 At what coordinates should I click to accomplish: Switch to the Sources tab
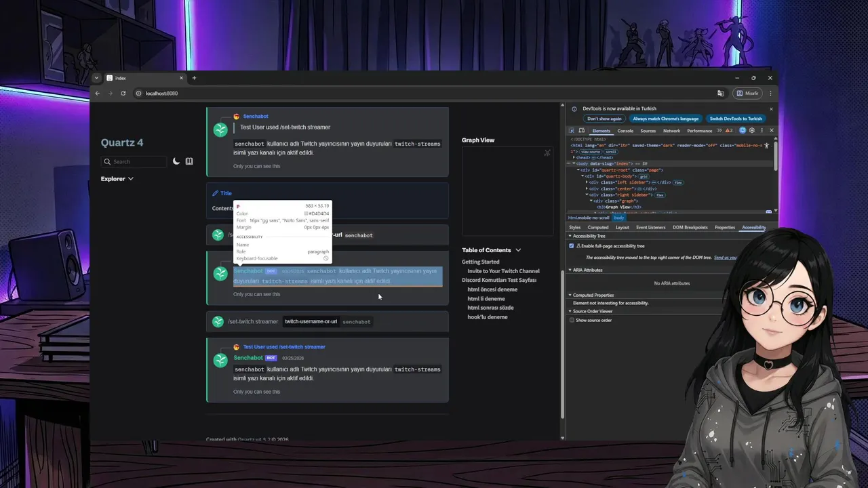(648, 131)
